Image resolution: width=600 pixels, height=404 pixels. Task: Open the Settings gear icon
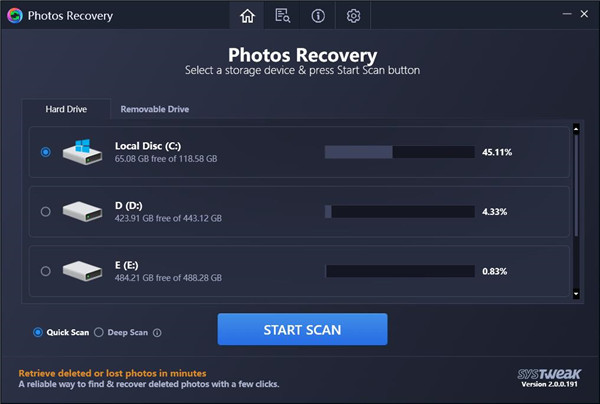pyautogui.click(x=353, y=16)
